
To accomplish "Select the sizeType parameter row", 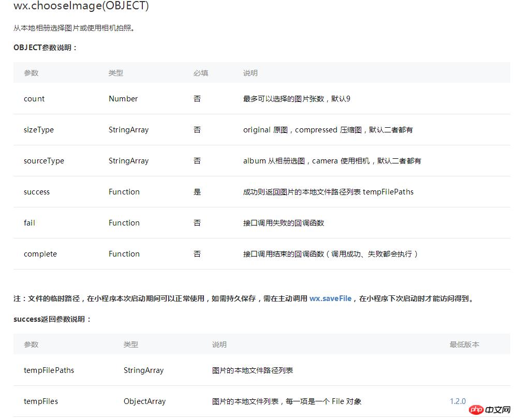I will click(39, 130).
